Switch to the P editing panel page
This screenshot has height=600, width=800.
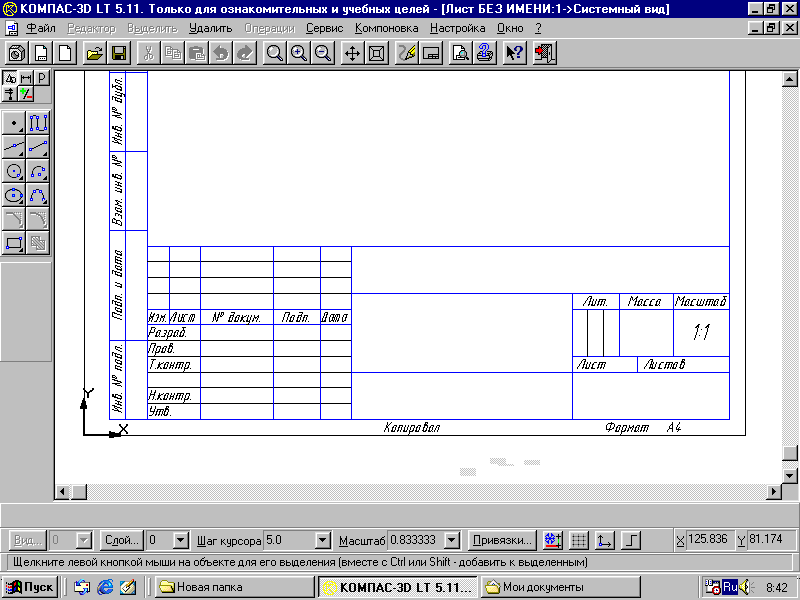(42, 78)
